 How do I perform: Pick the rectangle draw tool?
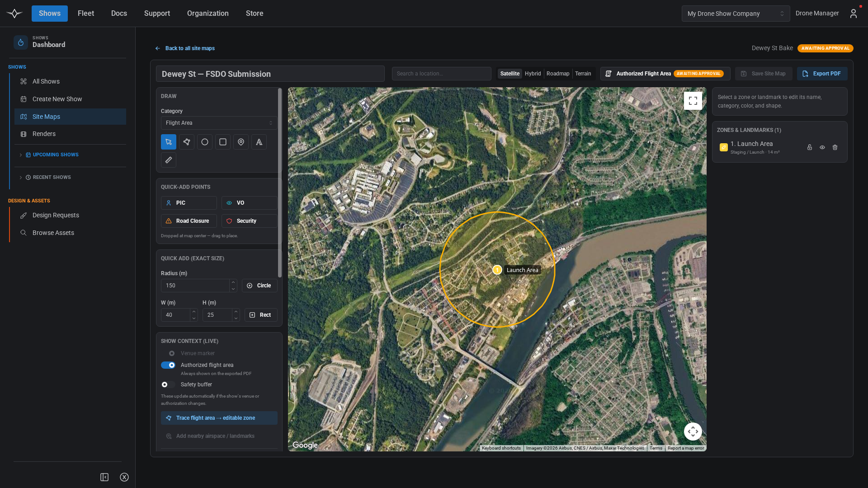(223, 142)
